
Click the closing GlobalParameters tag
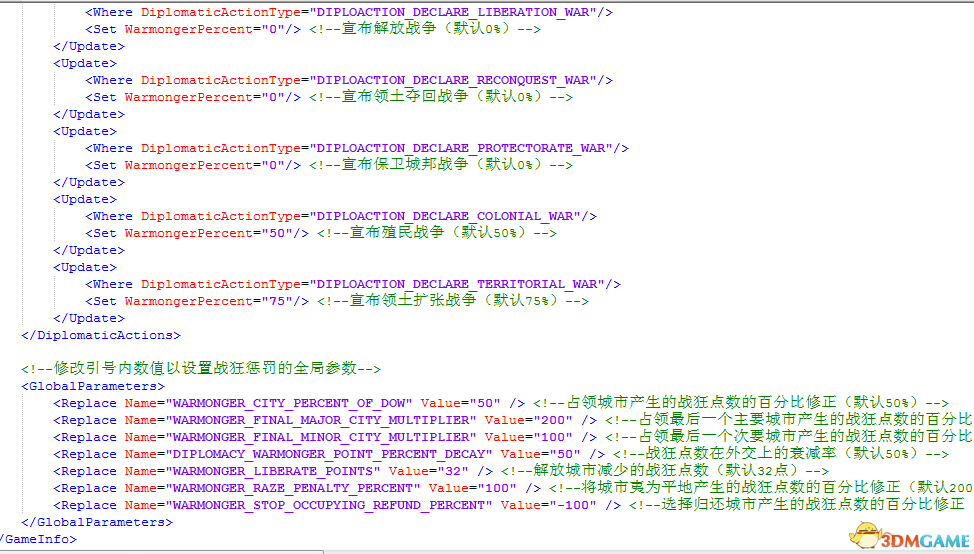97,522
